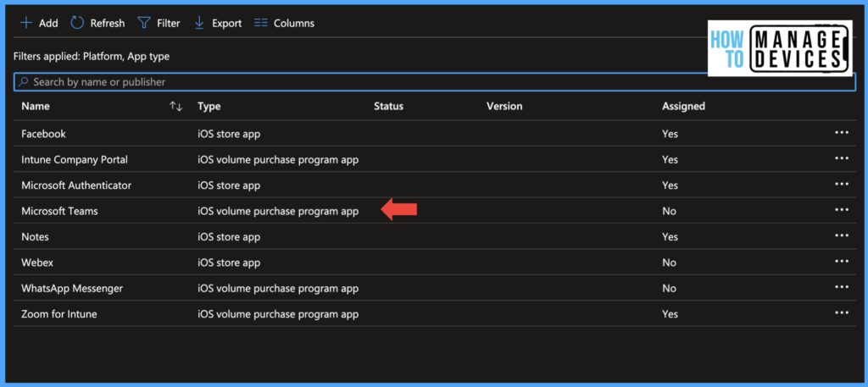Open the Microsoft Authenticator app

tap(76, 185)
